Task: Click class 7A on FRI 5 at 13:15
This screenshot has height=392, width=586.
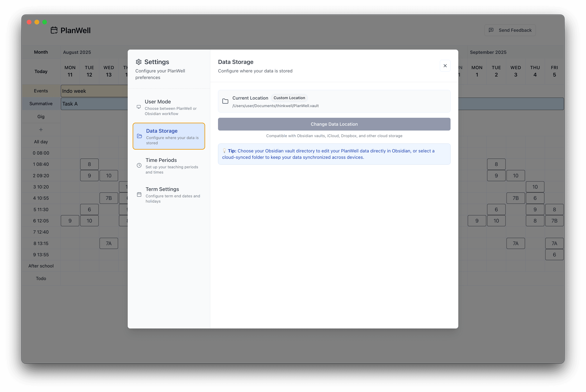Action: (x=554, y=243)
